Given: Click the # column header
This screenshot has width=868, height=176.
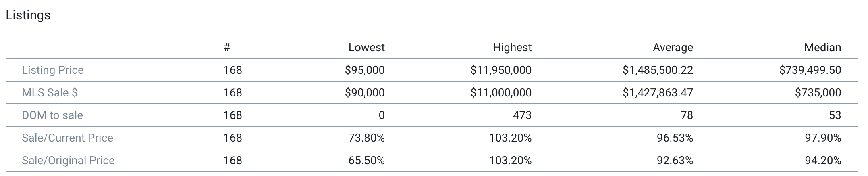Looking at the screenshot, I should [227, 48].
